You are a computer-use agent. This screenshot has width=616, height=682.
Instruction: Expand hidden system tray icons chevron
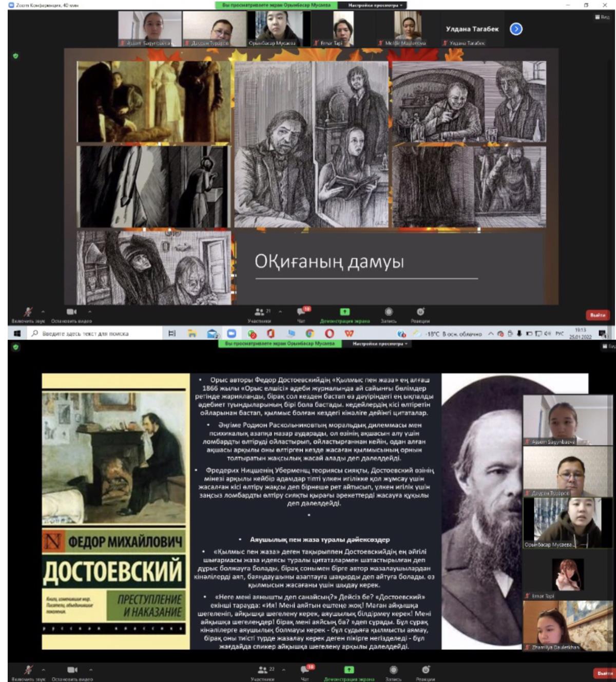tap(491, 334)
